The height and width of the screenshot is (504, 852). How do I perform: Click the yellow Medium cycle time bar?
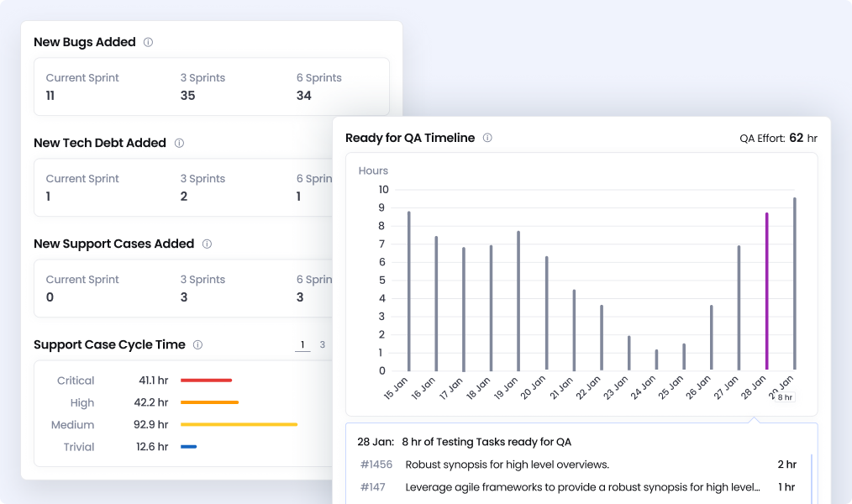239,425
